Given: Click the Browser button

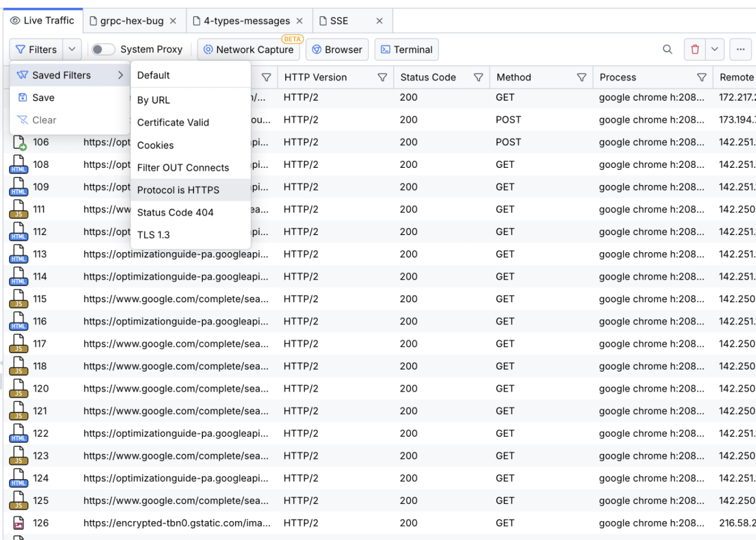Looking at the screenshot, I should pos(337,50).
